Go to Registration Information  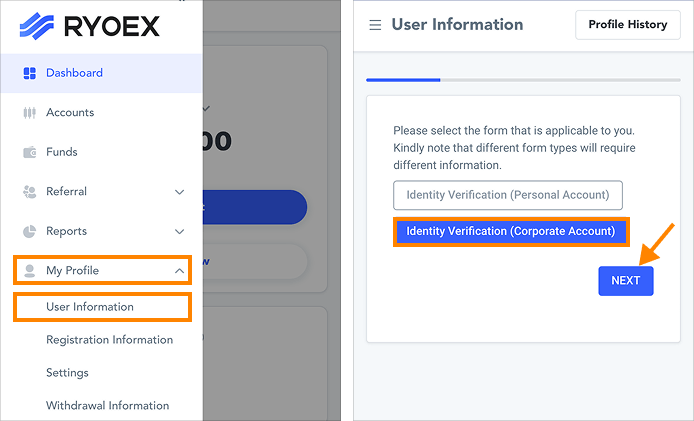[x=109, y=340]
